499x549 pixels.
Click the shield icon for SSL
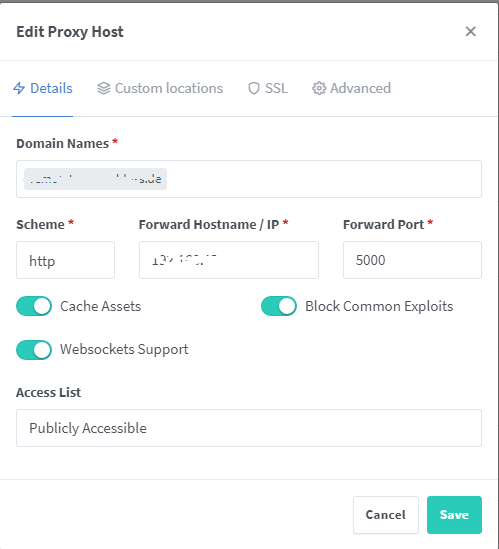[x=254, y=88]
